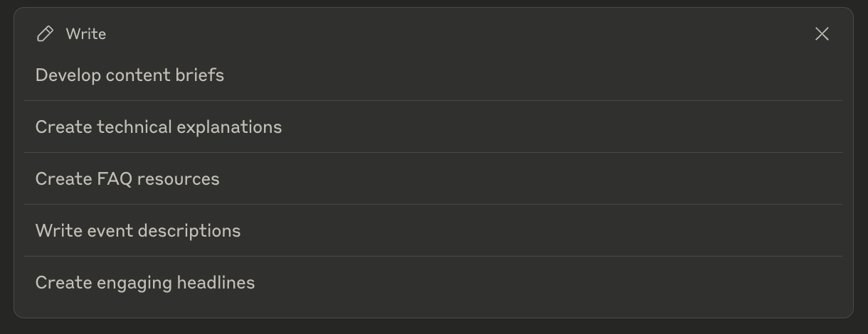Close the Write suggestions panel

822,33
